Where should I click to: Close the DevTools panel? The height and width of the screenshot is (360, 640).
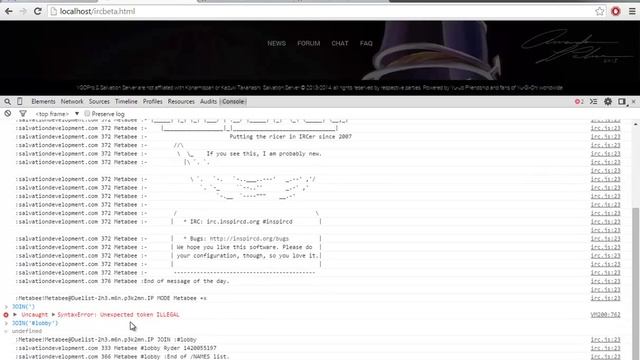633,102
